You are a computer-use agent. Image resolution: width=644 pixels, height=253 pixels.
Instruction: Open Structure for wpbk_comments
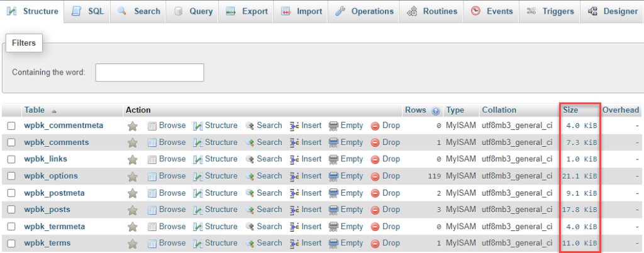[x=215, y=143]
